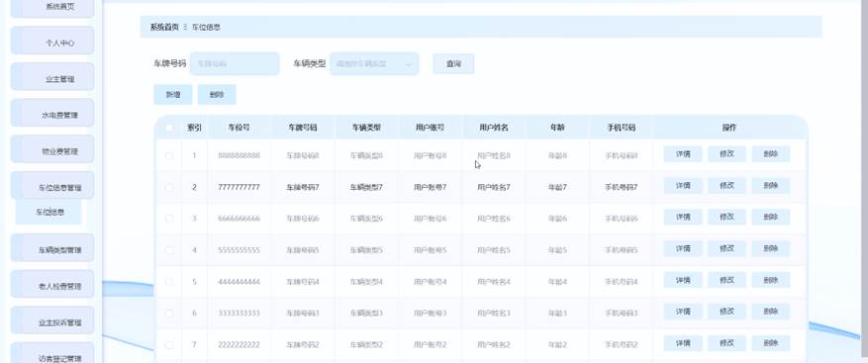Click the 车位号 column header

(240, 128)
